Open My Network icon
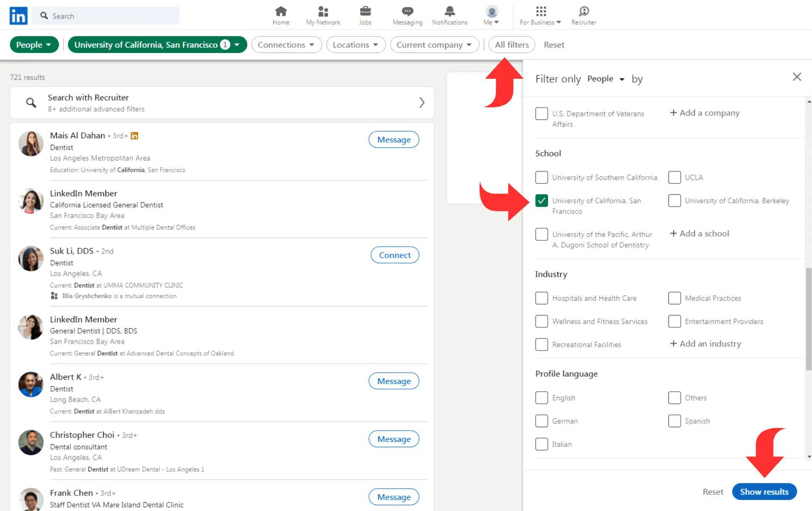 click(323, 11)
